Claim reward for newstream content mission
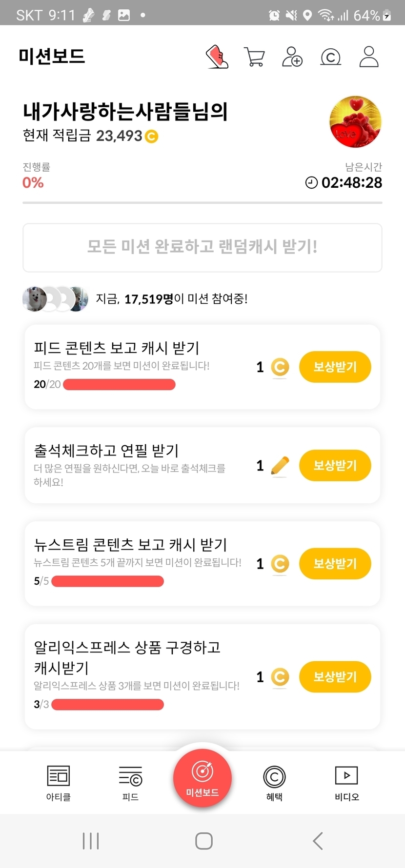Image resolution: width=405 pixels, height=868 pixels. (x=335, y=564)
